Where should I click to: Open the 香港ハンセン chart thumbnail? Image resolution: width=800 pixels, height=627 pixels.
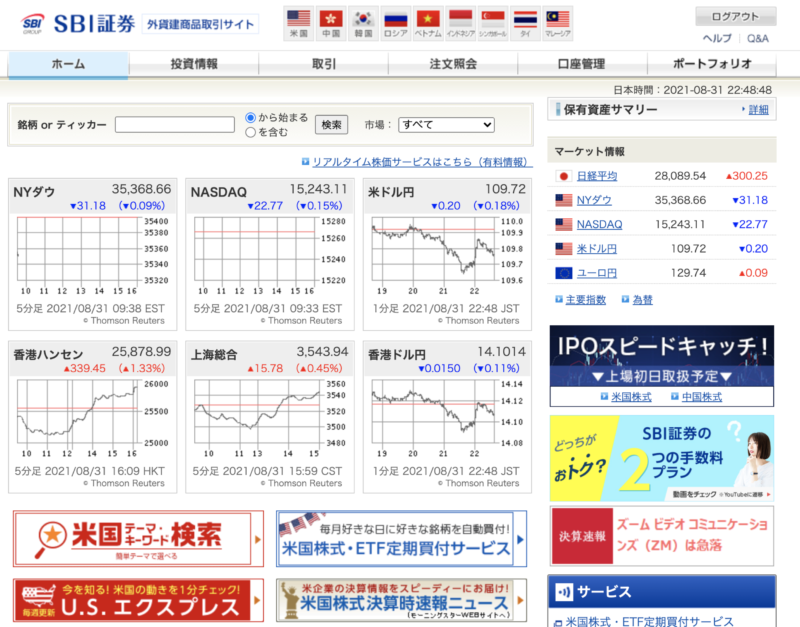point(93,417)
